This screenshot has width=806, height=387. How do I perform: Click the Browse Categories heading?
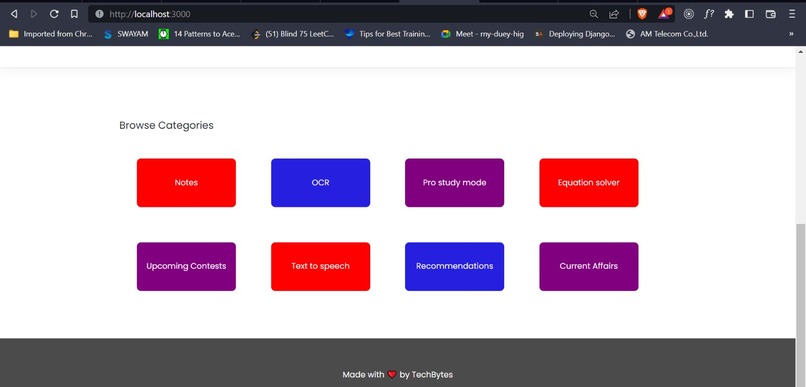[166, 125]
